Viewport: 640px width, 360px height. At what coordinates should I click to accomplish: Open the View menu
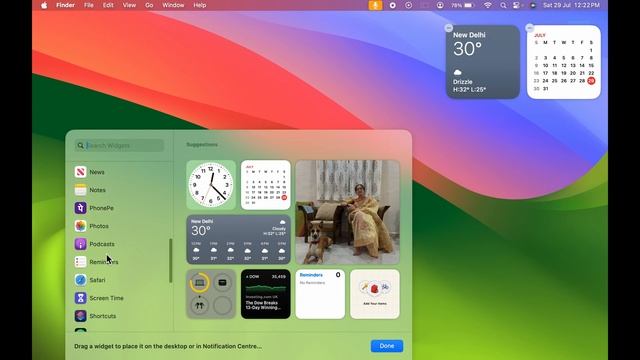coord(129,5)
